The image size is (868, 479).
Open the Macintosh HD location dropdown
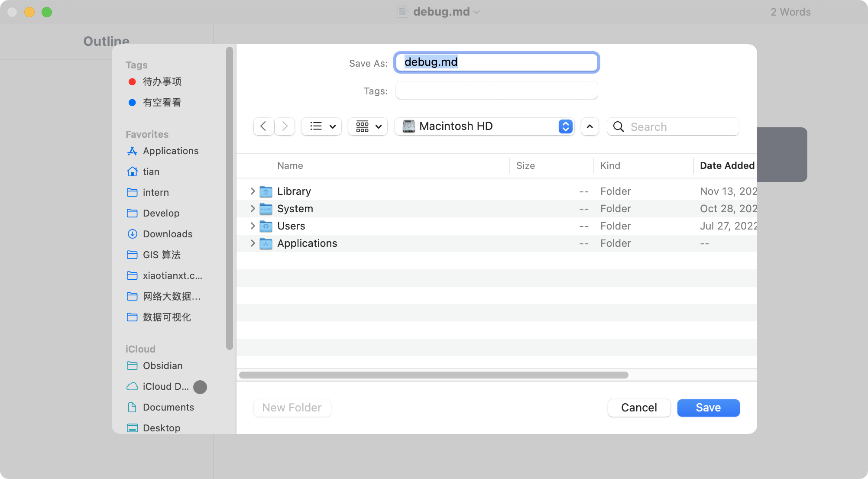point(483,126)
